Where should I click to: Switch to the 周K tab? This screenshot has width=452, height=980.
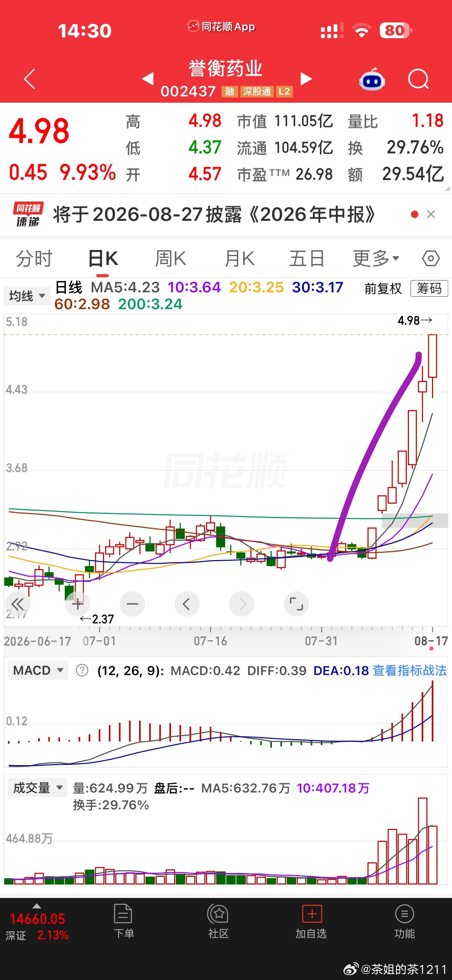point(170,259)
